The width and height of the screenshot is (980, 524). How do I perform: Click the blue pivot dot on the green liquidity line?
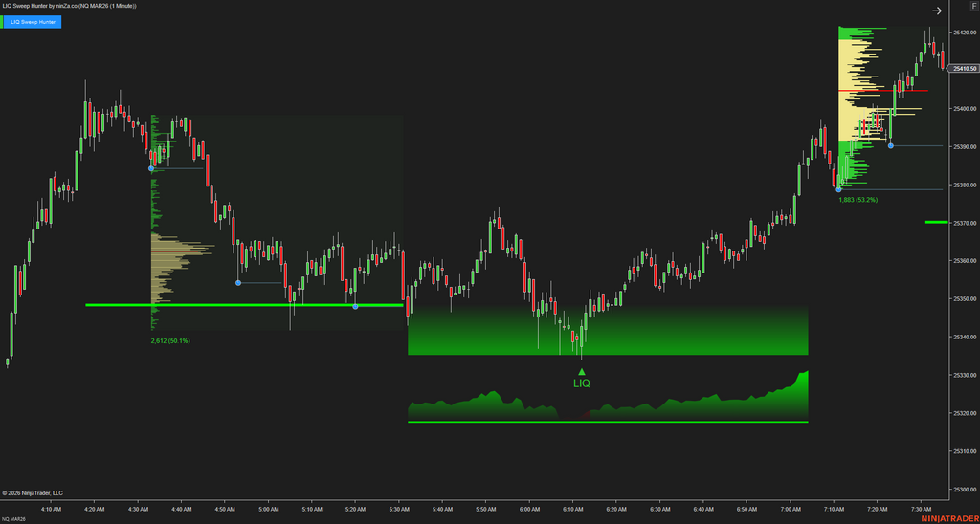(x=355, y=307)
